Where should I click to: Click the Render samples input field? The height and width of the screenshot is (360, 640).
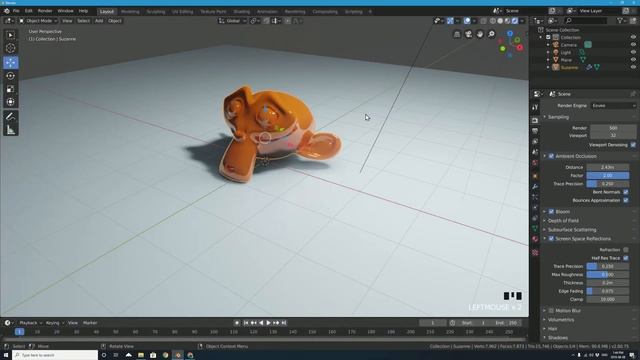click(613, 128)
